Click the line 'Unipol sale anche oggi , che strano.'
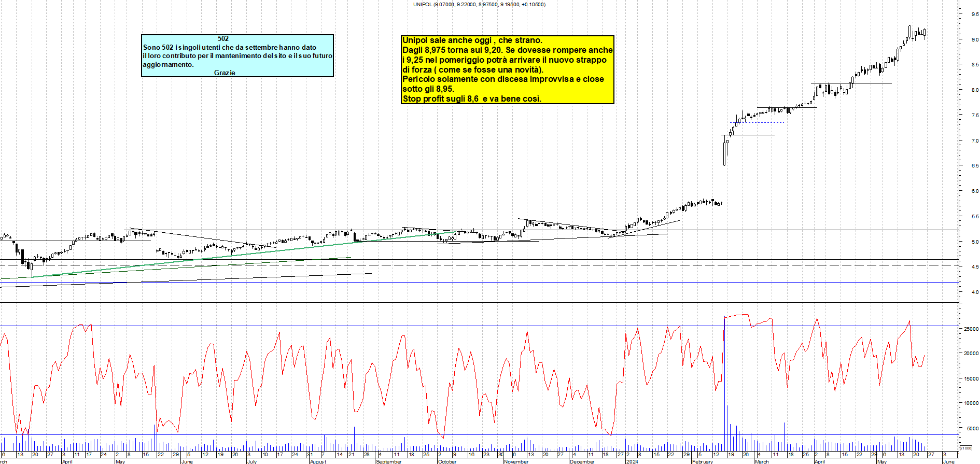 [472, 40]
